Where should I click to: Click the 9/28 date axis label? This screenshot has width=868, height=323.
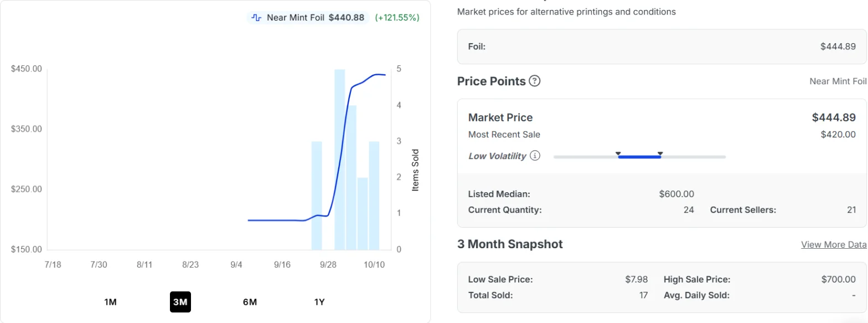[328, 265]
